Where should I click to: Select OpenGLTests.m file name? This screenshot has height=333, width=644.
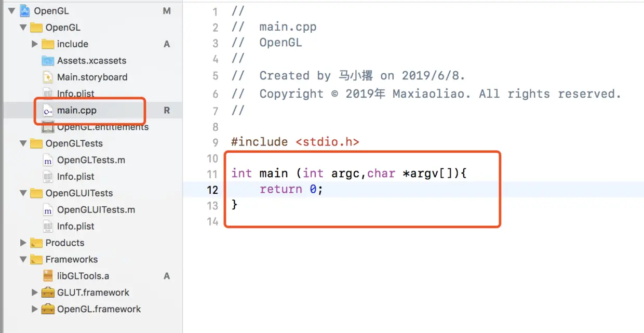coord(91,161)
